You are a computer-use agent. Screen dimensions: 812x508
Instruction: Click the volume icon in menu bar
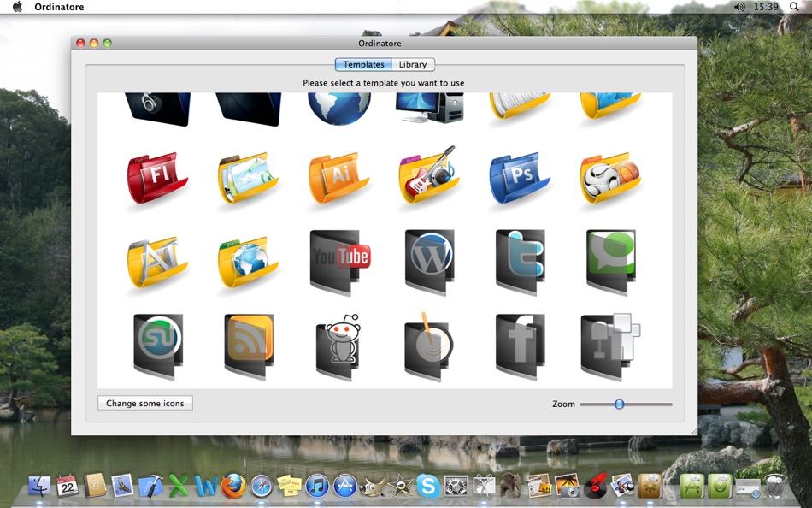[739, 7]
